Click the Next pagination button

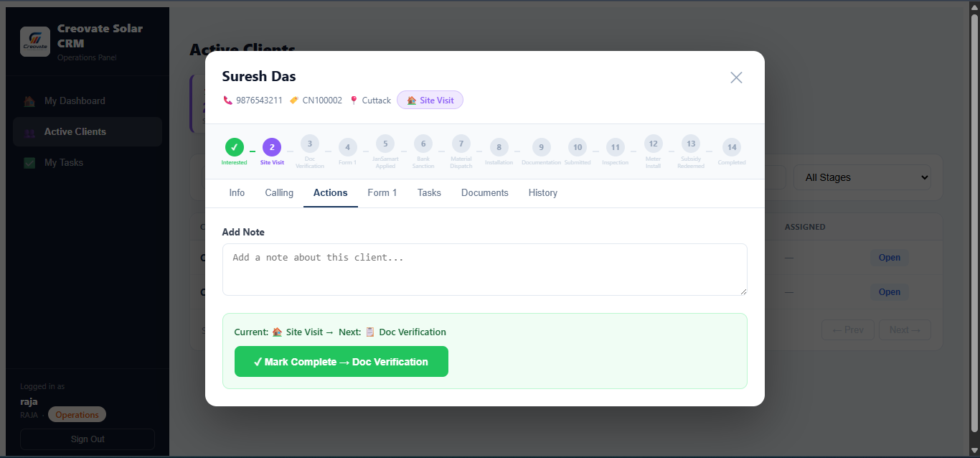coord(905,330)
